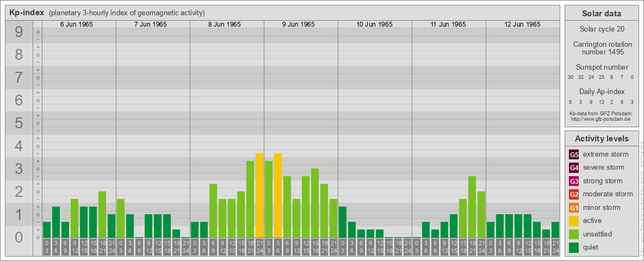Click the 18-21 time label under 11 Jun
This screenshot has width=644, height=261.
(x=472, y=247)
